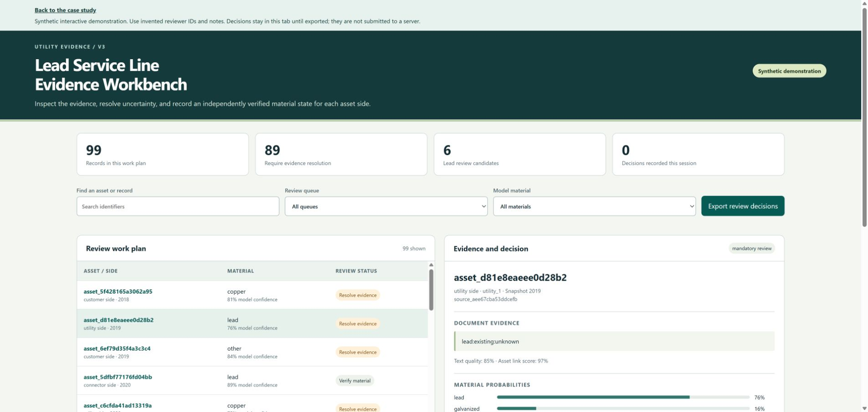Click the lead 76% probability bar

(623, 397)
